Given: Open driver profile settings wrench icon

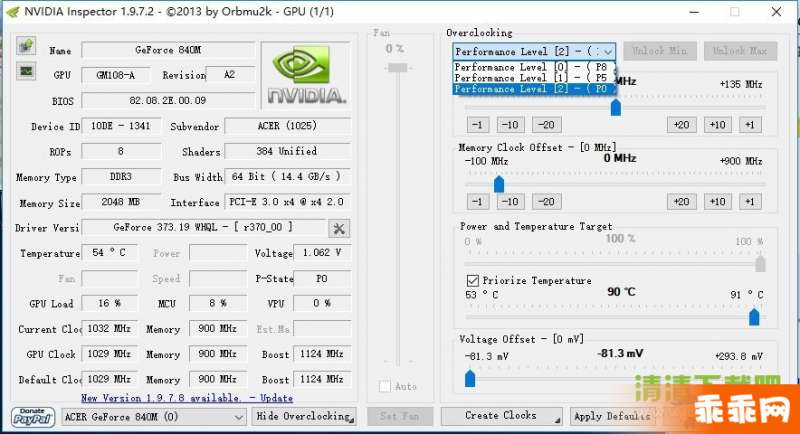Looking at the screenshot, I should 339,228.
